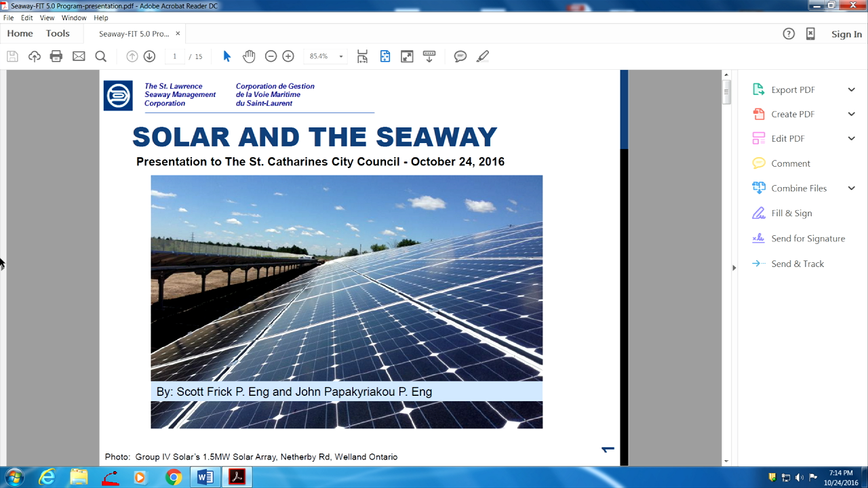The height and width of the screenshot is (488, 868).
Task: Select the Highlight text pen tool
Action: 483,56
